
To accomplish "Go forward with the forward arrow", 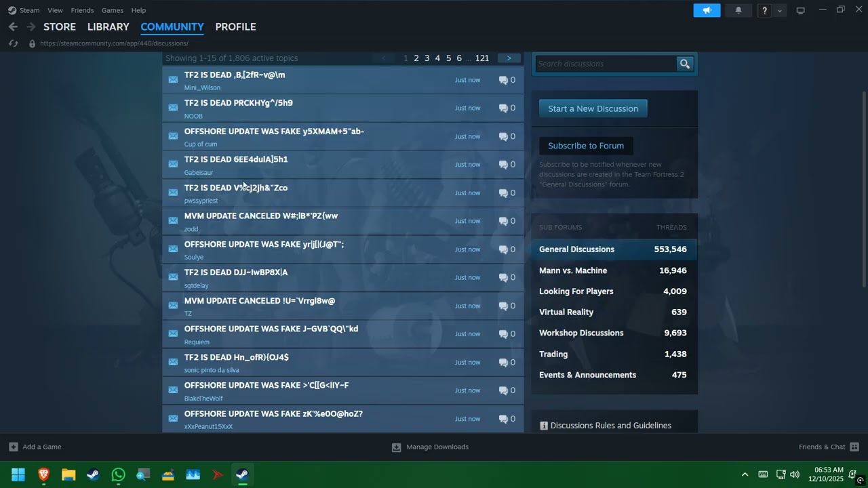I will click(x=31, y=26).
